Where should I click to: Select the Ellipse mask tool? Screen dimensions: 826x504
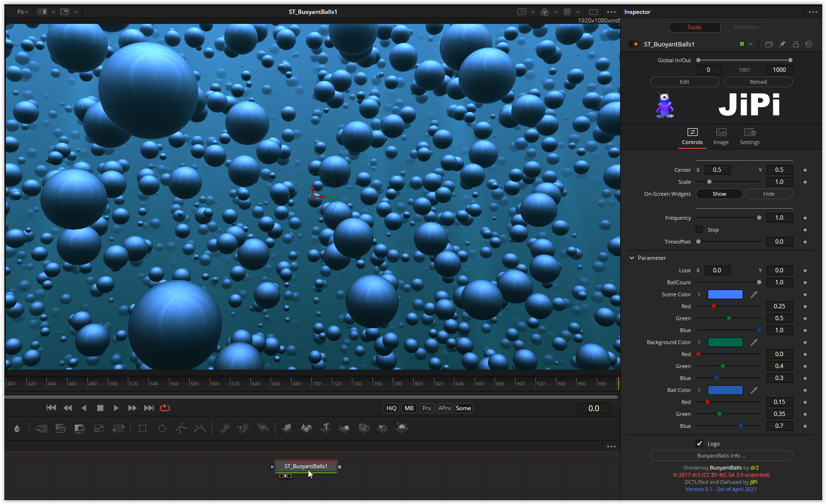162,428
